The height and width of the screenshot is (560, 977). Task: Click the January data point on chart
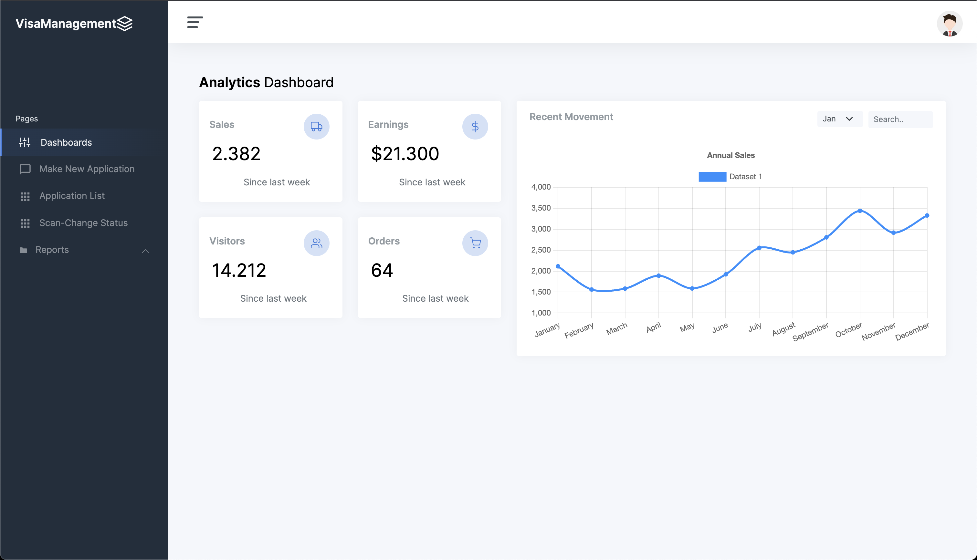[x=558, y=266]
